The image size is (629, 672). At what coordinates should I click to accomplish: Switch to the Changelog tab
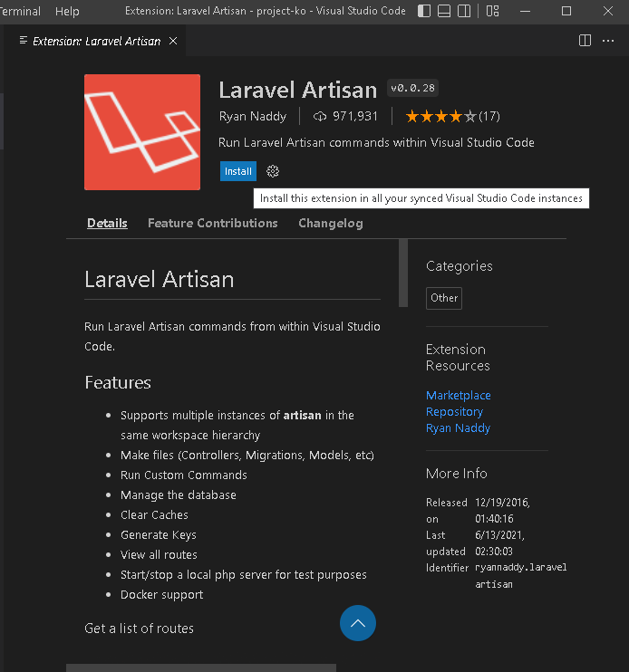(x=331, y=224)
